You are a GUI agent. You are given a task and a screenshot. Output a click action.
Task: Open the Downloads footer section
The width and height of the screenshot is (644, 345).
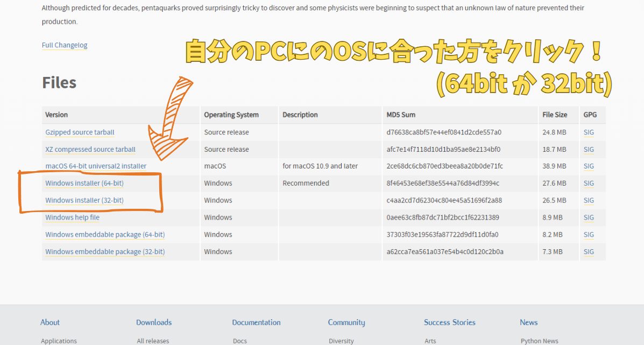pos(154,322)
